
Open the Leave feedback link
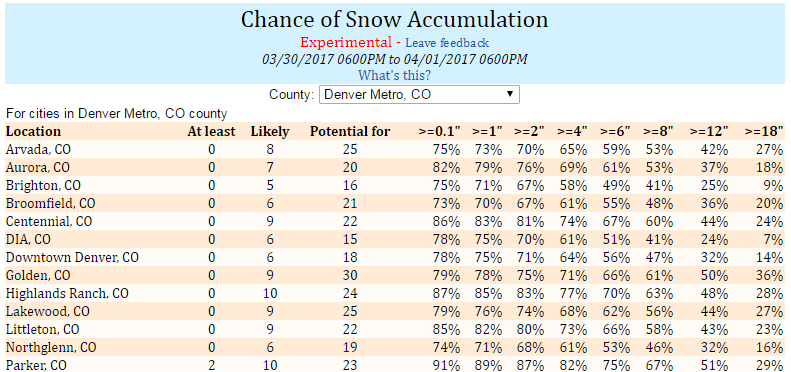pyautogui.click(x=447, y=43)
